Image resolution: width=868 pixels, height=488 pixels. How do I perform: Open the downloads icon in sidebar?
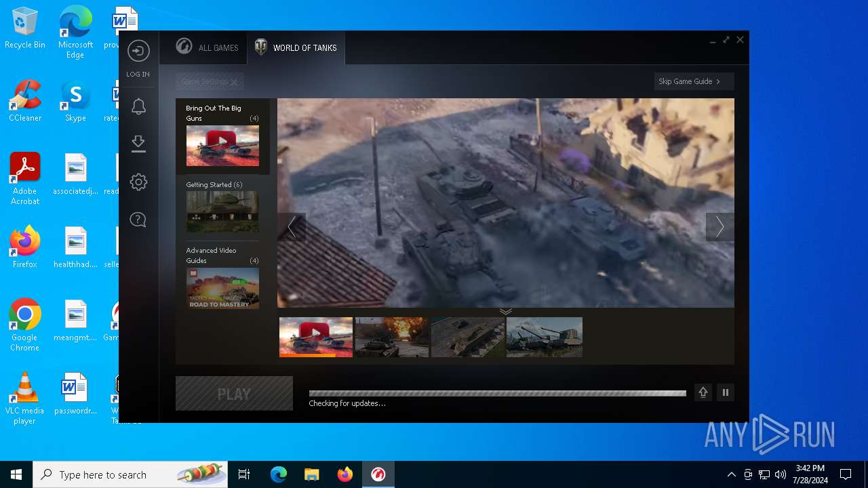click(138, 144)
